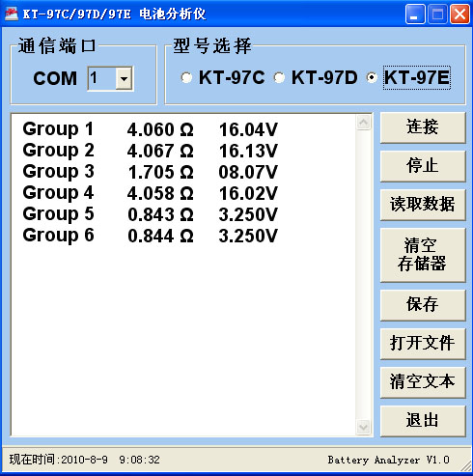Click the 退出 exit button

[x=423, y=421]
